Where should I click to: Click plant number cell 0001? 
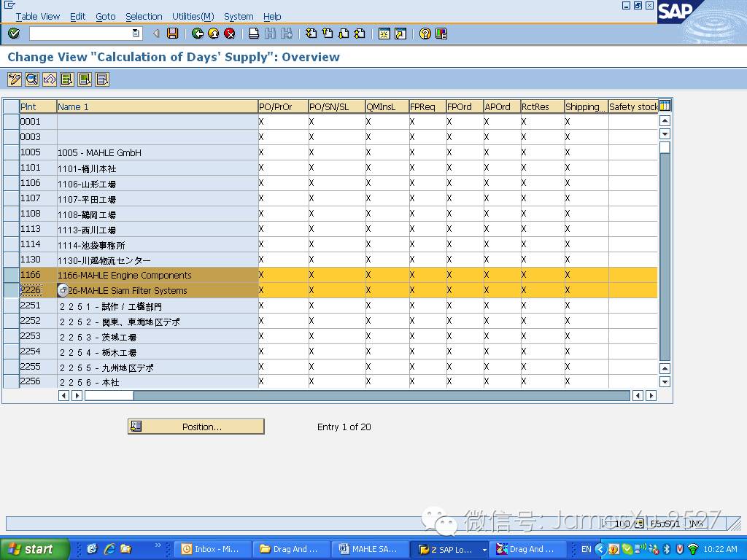coord(38,122)
